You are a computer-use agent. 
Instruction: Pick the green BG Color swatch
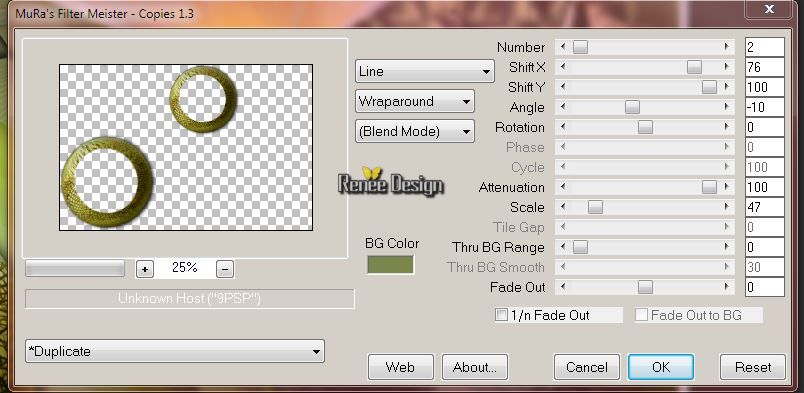(390, 265)
